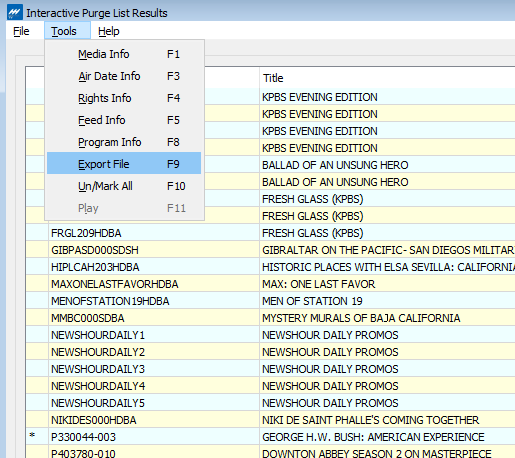Click the application icon in the title bar
Screen dimensions: 515x458
pyautogui.click(x=15, y=12)
